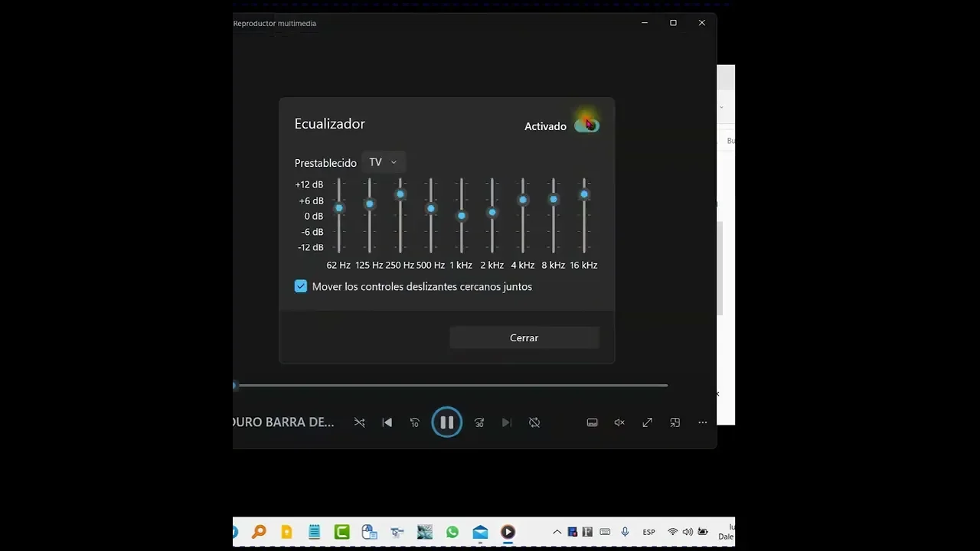Unmute the player volume
Screen dimensions: 980x551
[x=619, y=422]
